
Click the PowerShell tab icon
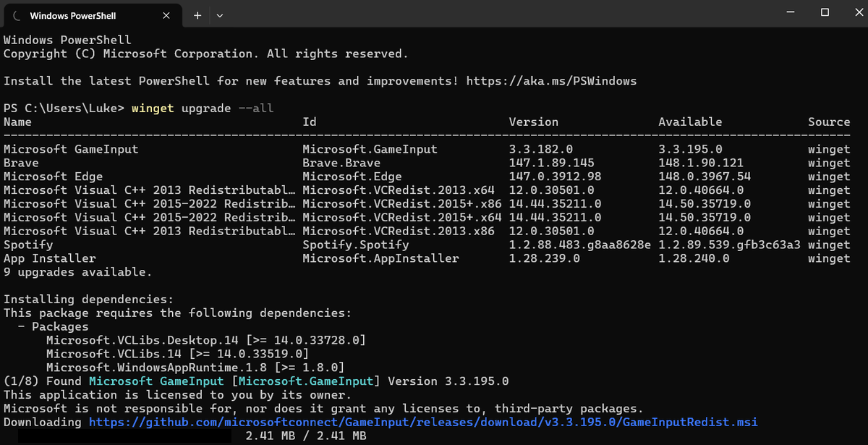pyautogui.click(x=17, y=15)
